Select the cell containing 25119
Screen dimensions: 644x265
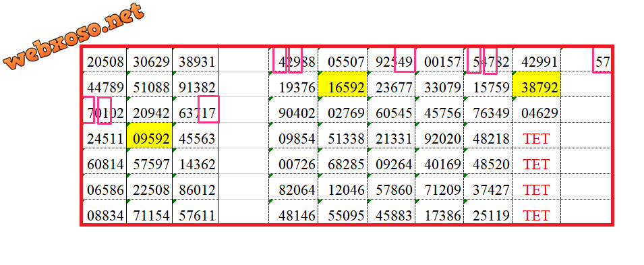488,212
